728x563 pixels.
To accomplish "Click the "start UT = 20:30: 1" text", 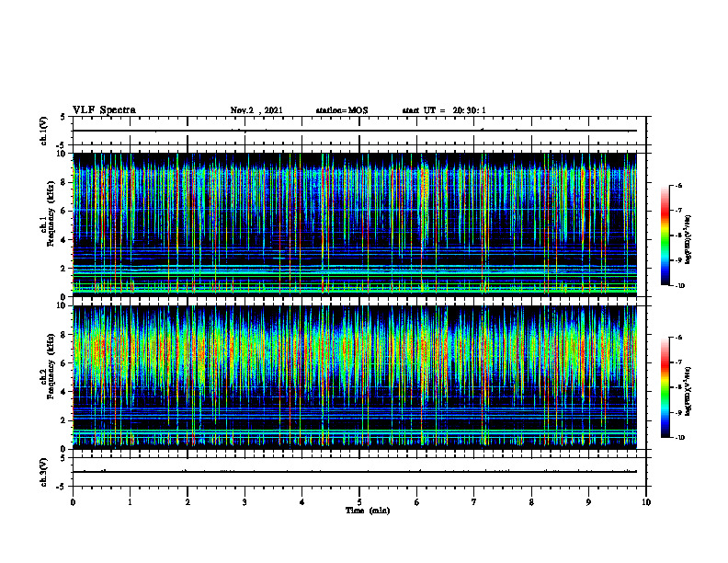I will click(x=444, y=110).
